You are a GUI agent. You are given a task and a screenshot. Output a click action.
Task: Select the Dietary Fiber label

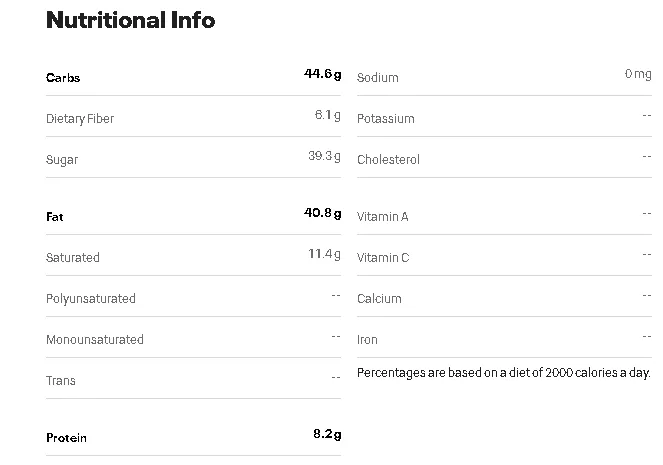coord(80,119)
